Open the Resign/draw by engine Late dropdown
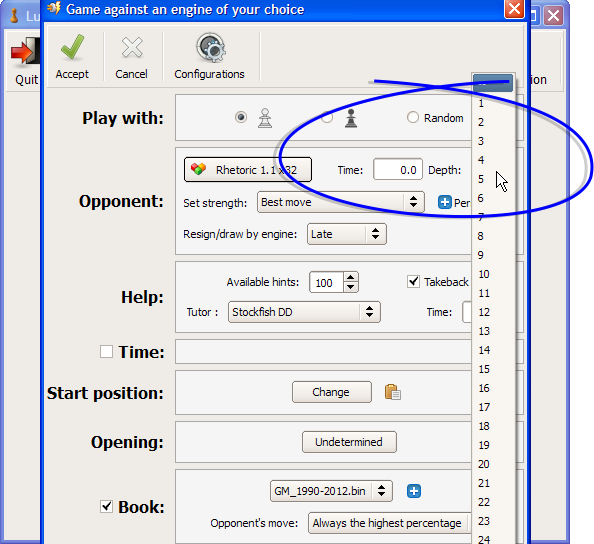Image resolution: width=594 pixels, height=544 pixels. tap(347, 234)
